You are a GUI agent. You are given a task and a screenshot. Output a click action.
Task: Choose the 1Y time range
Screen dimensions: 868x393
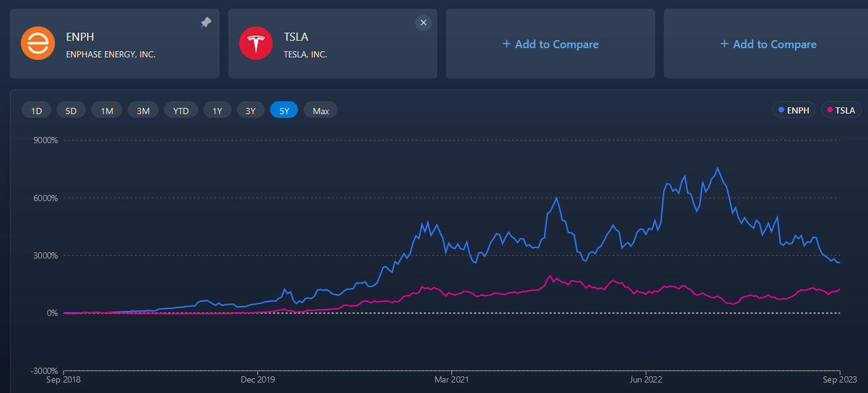[x=217, y=110]
